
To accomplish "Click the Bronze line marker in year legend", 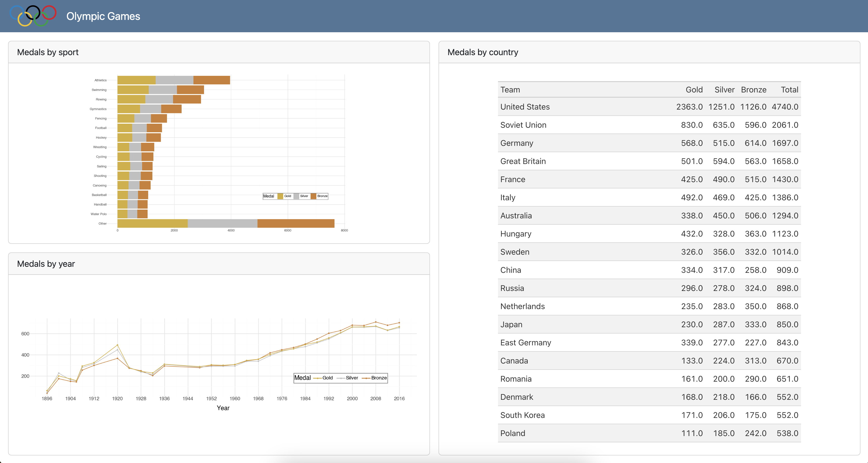I will (x=366, y=378).
